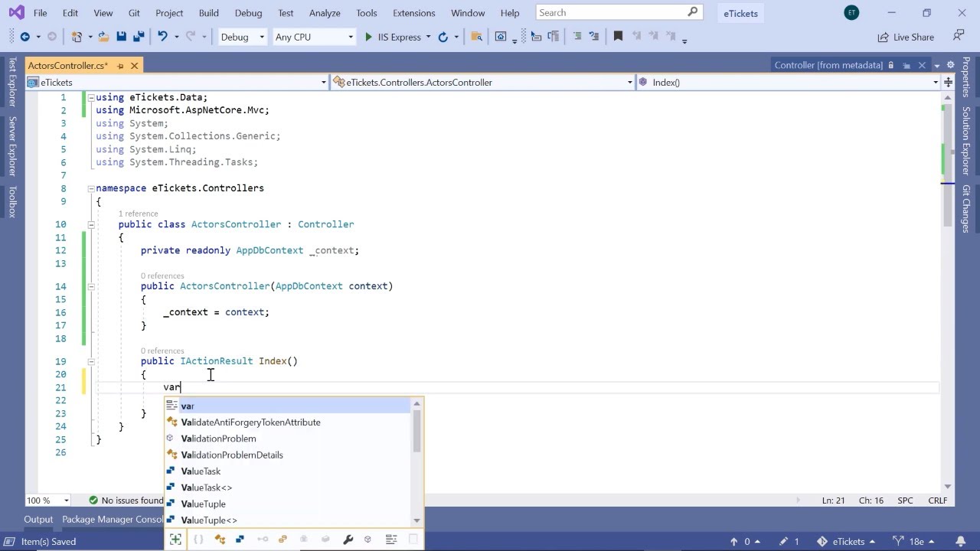
Task: Toggle a bookmark with the Bookmark icon
Action: 619,37
